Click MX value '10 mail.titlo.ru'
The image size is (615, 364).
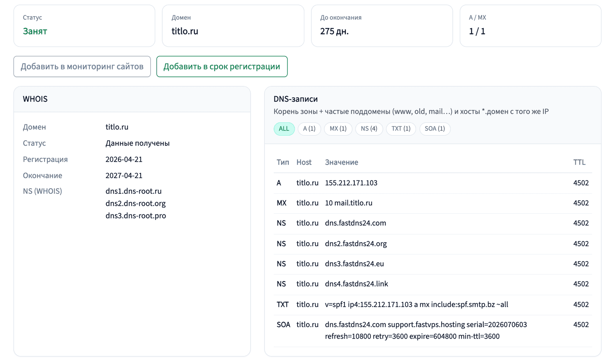click(x=349, y=203)
